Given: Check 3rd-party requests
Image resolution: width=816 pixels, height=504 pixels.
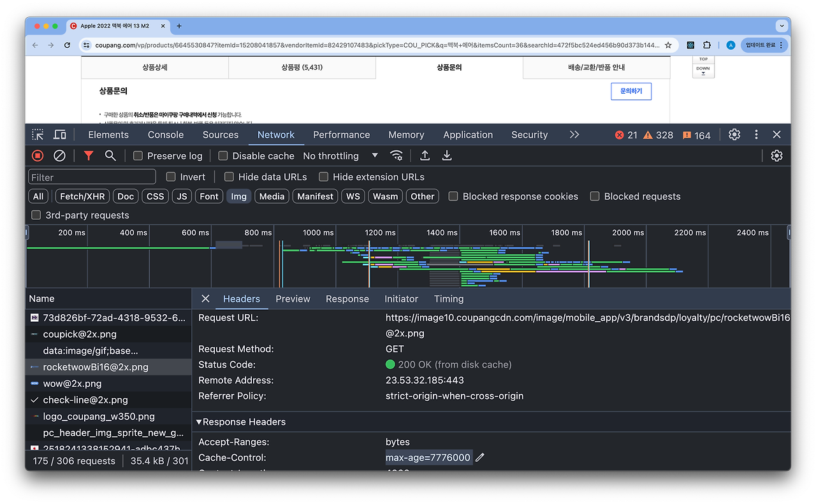Looking at the screenshot, I should click(36, 215).
